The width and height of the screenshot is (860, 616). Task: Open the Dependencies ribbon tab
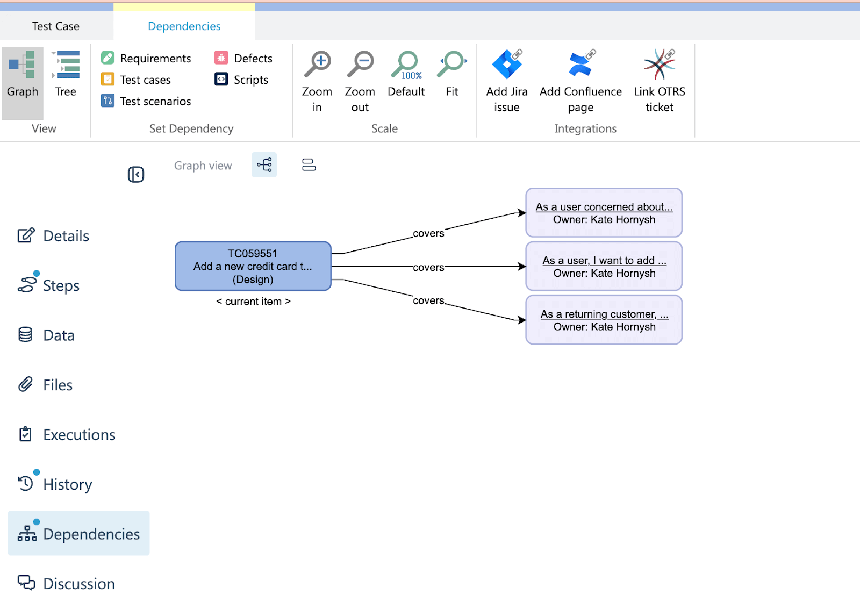click(x=184, y=26)
